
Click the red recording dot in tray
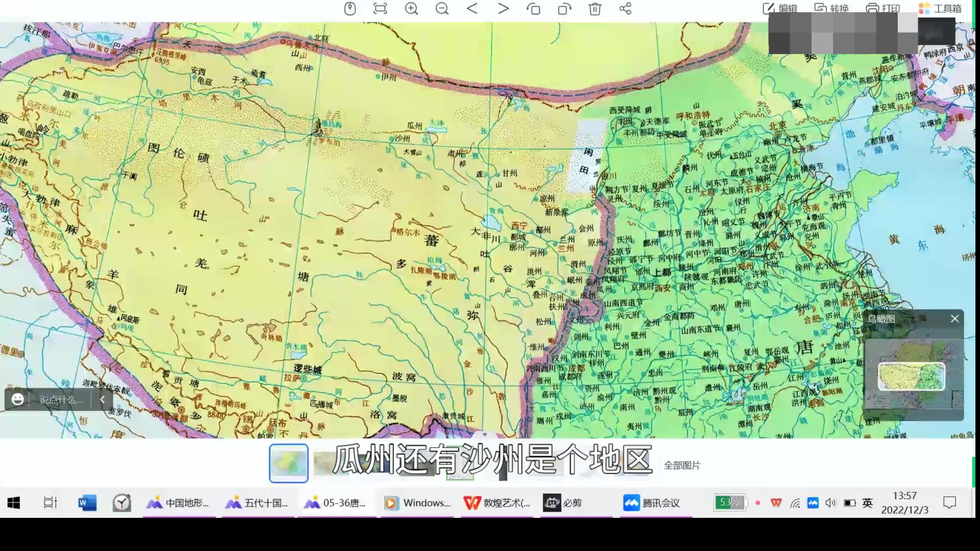[x=758, y=503]
